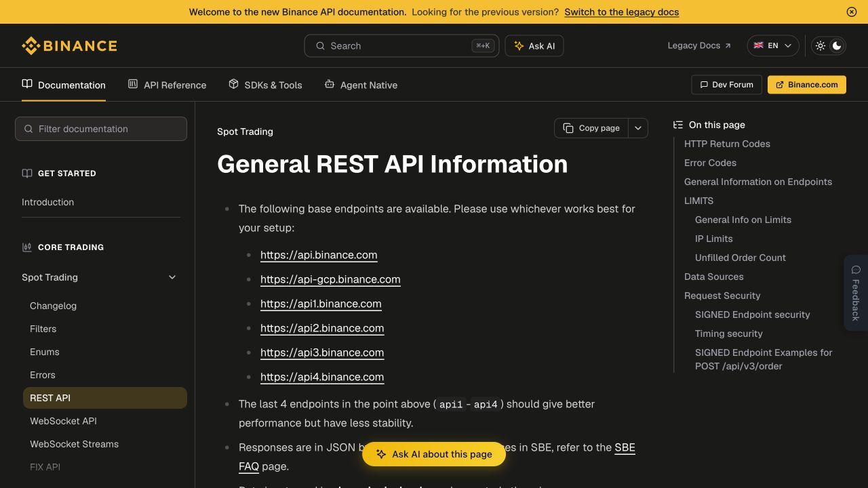Open FIX API in the sidebar
The height and width of the screenshot is (488, 868).
tap(45, 467)
